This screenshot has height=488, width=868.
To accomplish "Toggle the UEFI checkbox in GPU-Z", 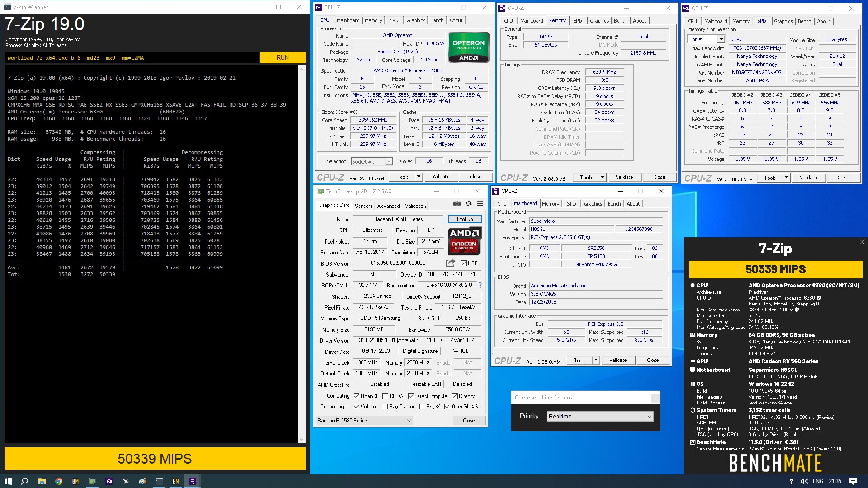I will (463, 263).
